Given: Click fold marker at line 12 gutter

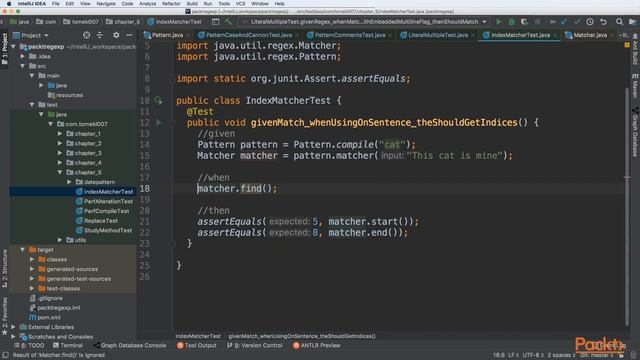Looking at the screenshot, I should (x=172, y=122).
